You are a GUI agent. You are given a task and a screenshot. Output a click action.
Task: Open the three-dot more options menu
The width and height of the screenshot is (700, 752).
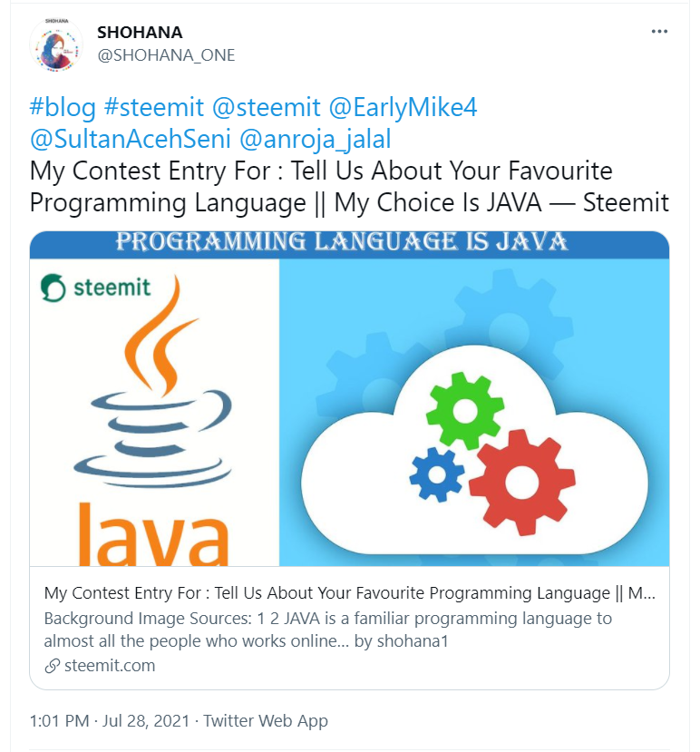click(659, 32)
